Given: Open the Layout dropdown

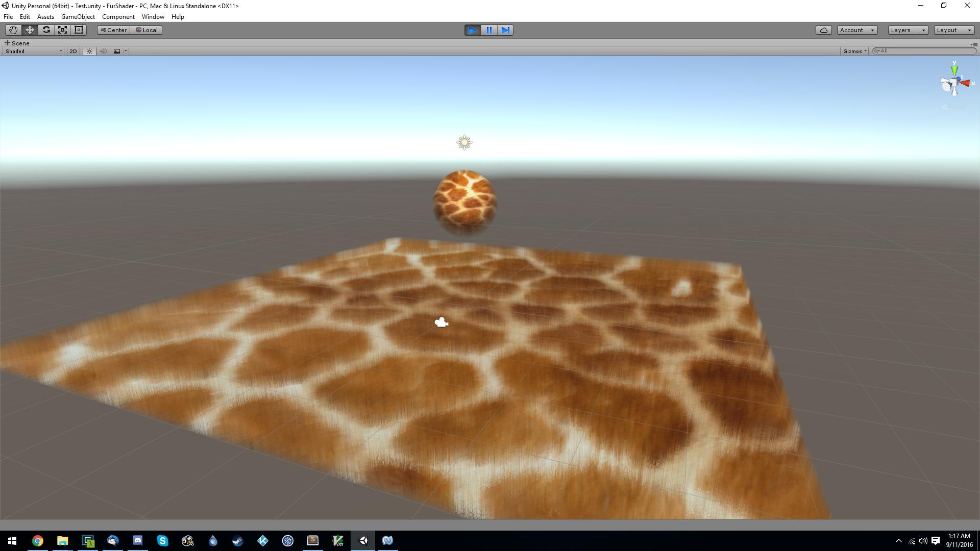Looking at the screenshot, I should [953, 30].
